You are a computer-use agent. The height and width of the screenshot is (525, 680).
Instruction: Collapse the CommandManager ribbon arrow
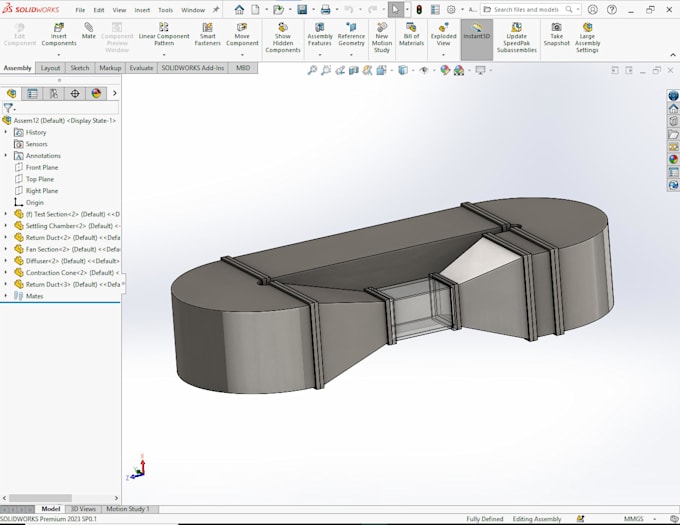click(673, 55)
